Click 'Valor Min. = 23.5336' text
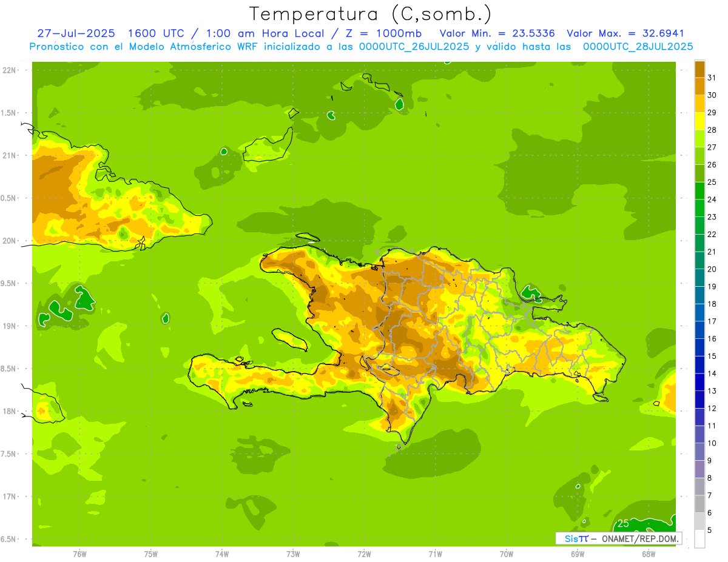 (497, 33)
